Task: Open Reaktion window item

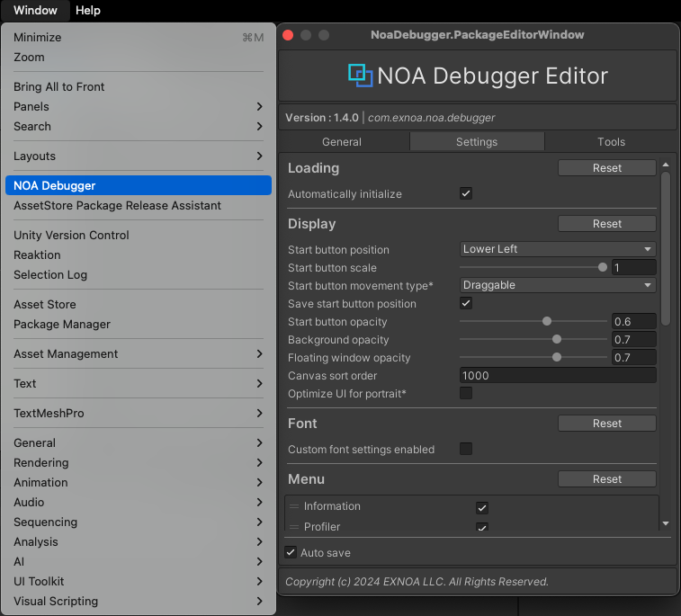Action: [139, 254]
